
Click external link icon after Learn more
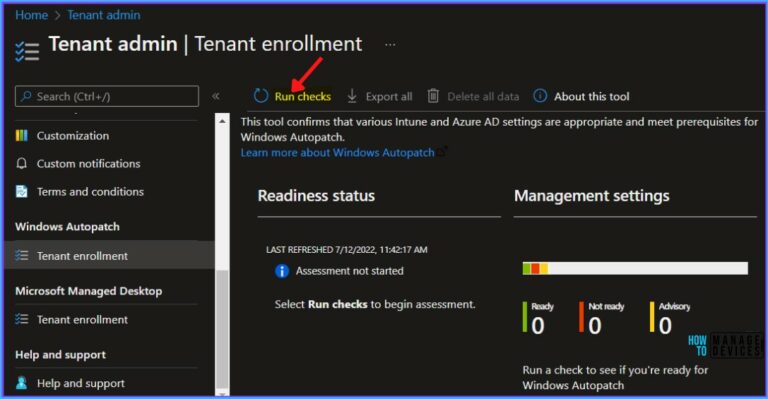(442, 151)
